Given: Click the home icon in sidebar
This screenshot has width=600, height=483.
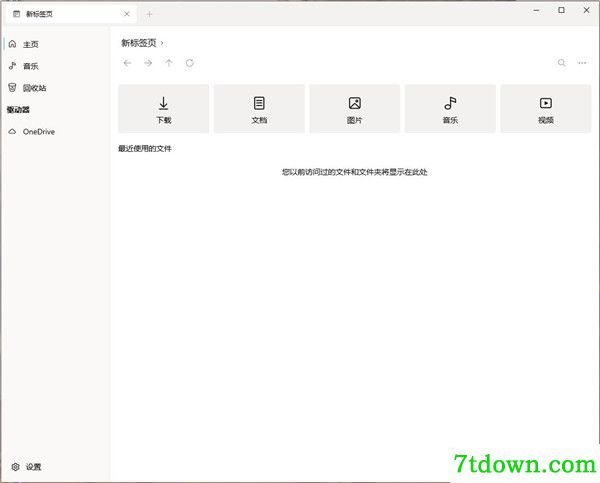Looking at the screenshot, I should coord(12,44).
